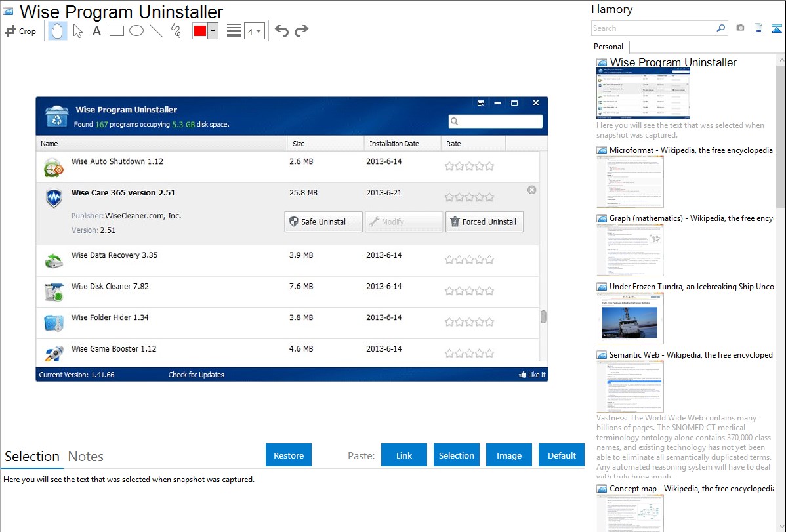Click the Concept map snapshot title

tap(691, 488)
